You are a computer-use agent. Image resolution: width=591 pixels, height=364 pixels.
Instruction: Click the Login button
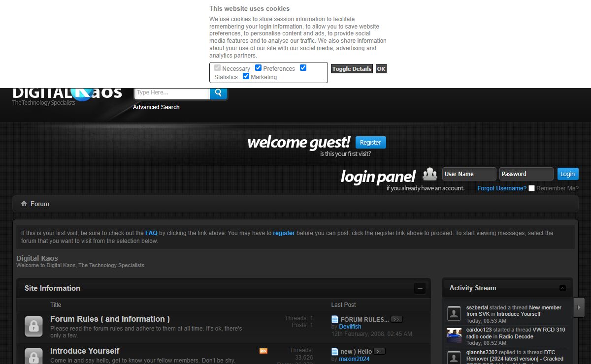[x=568, y=174]
